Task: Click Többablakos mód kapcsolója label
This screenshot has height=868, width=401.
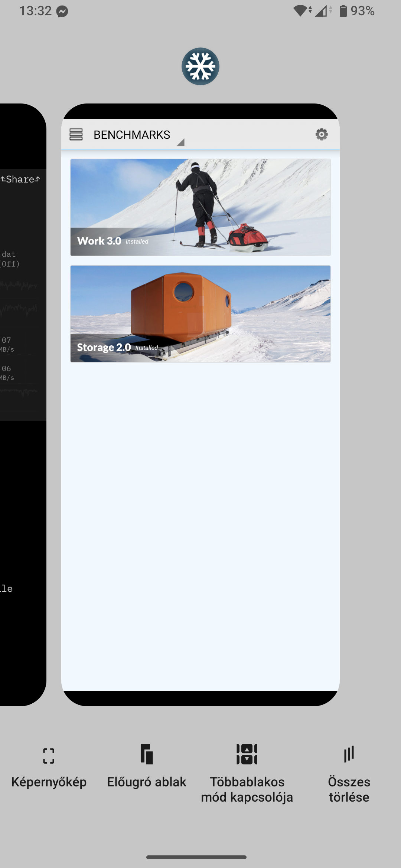Action: (x=247, y=789)
